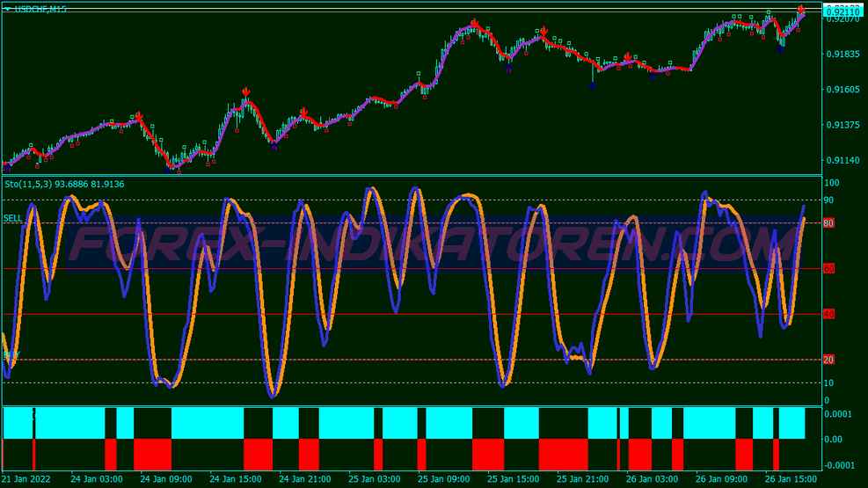Screen dimensions: 868x488
Task: Click the red sell arrow at far-right chart top
Action: (801, 10)
